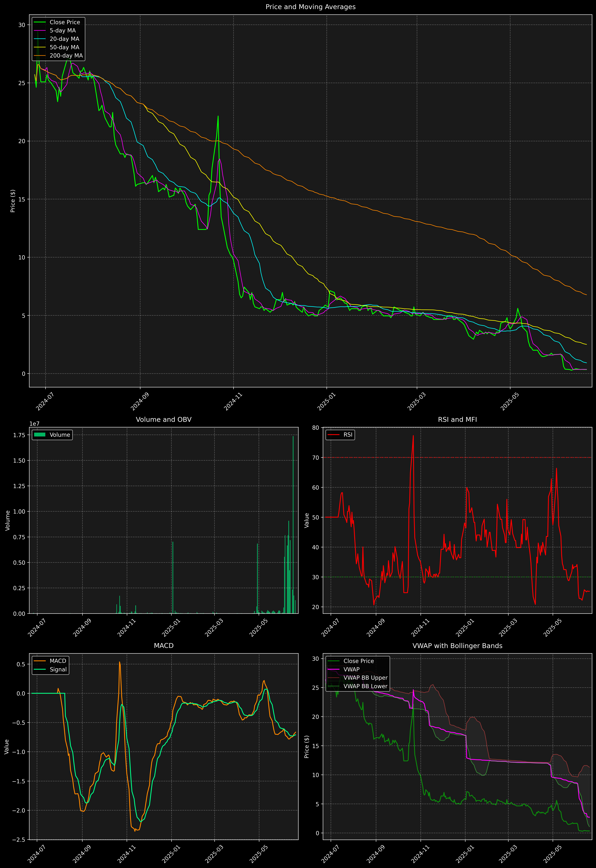Click the "Price ($)" axis label of the moving averages chart

(13, 201)
